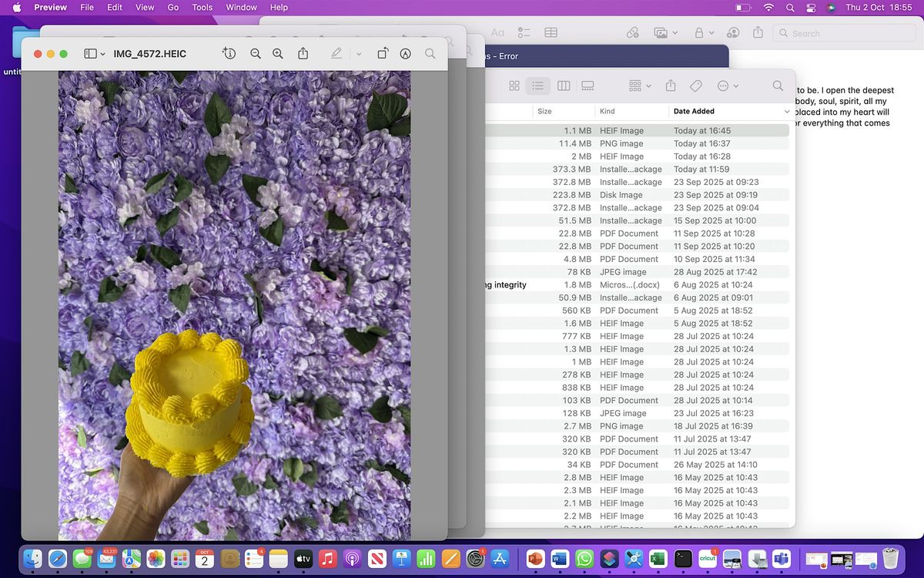Click the Finder tags icon

click(x=695, y=86)
